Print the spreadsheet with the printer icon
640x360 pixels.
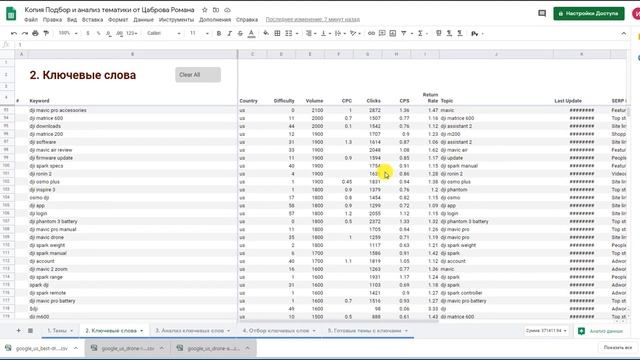tap(35, 33)
